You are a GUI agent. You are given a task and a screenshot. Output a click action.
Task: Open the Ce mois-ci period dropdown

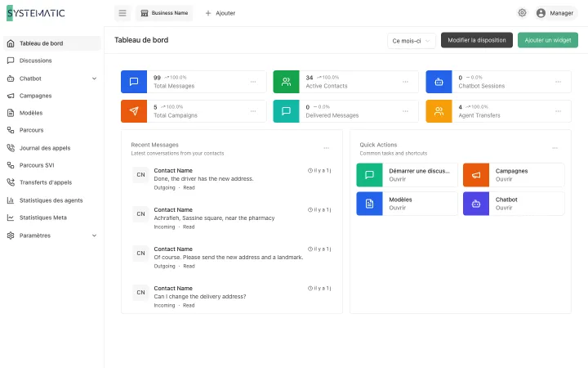(412, 41)
